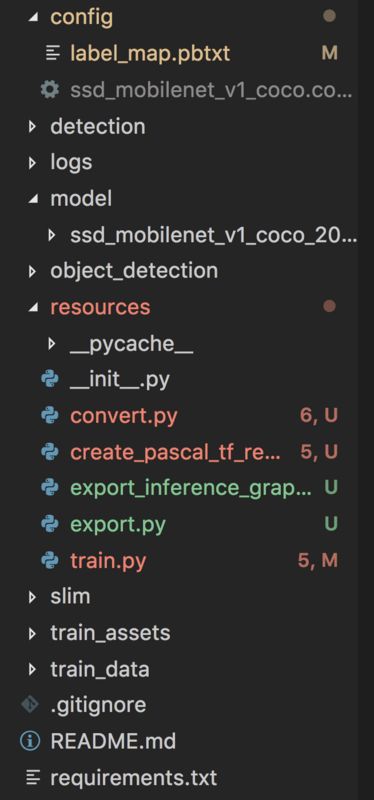374x800 pixels.
Task: Click the modified dot badge on config folder
Action: point(329,16)
